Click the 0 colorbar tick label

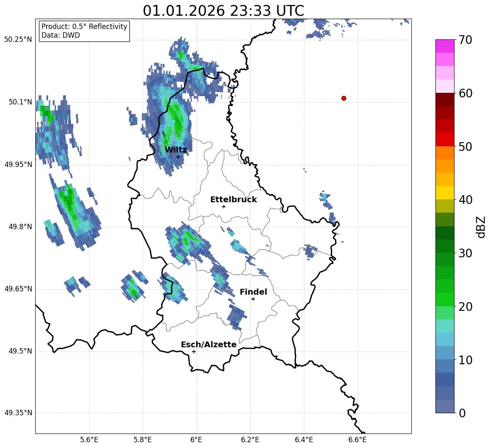coord(462,413)
